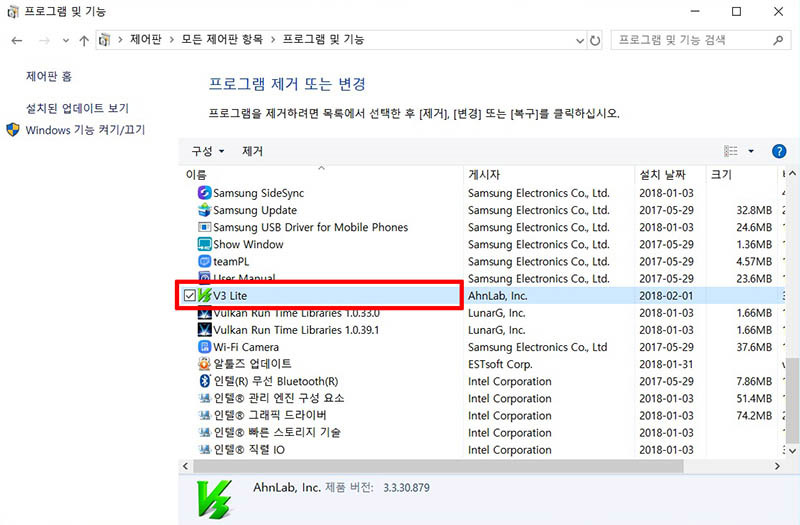Open Windows 기능 켜기/끄기 link

pyautogui.click(x=85, y=130)
